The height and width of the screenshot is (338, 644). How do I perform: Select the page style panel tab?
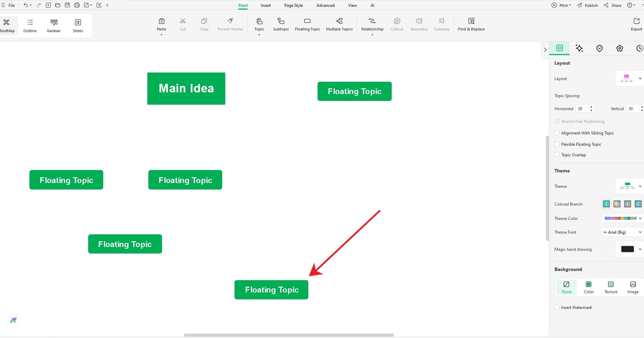[560, 48]
